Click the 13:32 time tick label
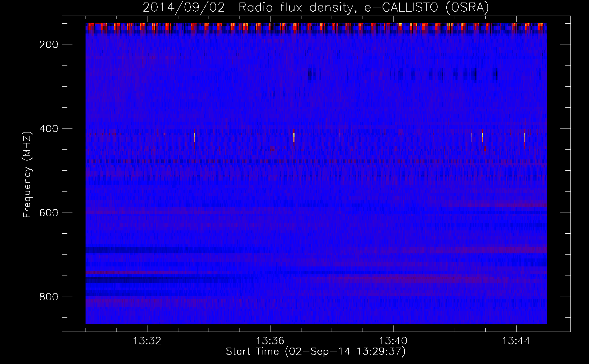Screen dimensions: 589x364 click(147, 341)
